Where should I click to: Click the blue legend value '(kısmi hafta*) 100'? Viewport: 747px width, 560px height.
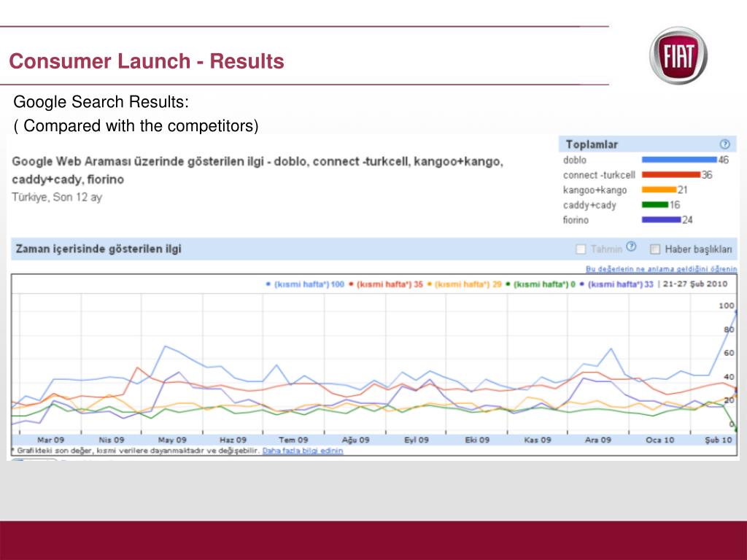tap(309, 284)
